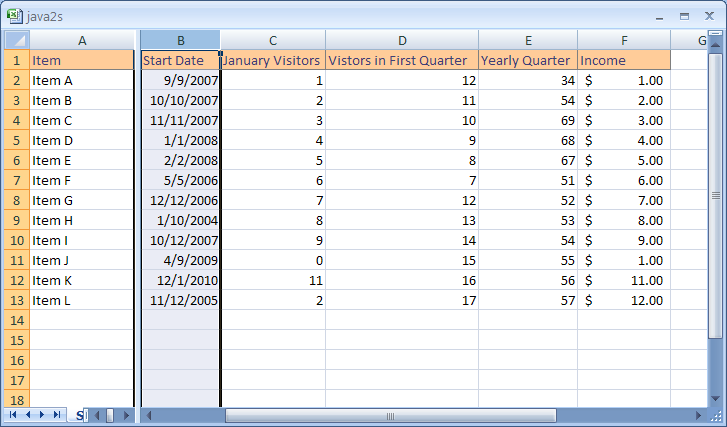Click the right arrow of main horizontal scrollbar
The width and height of the screenshot is (727, 427).
click(700, 415)
